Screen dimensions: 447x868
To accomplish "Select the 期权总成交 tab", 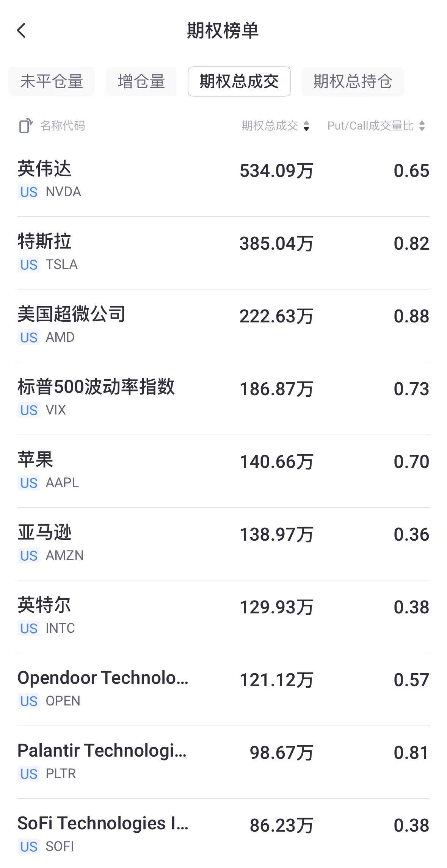I will tap(239, 81).
